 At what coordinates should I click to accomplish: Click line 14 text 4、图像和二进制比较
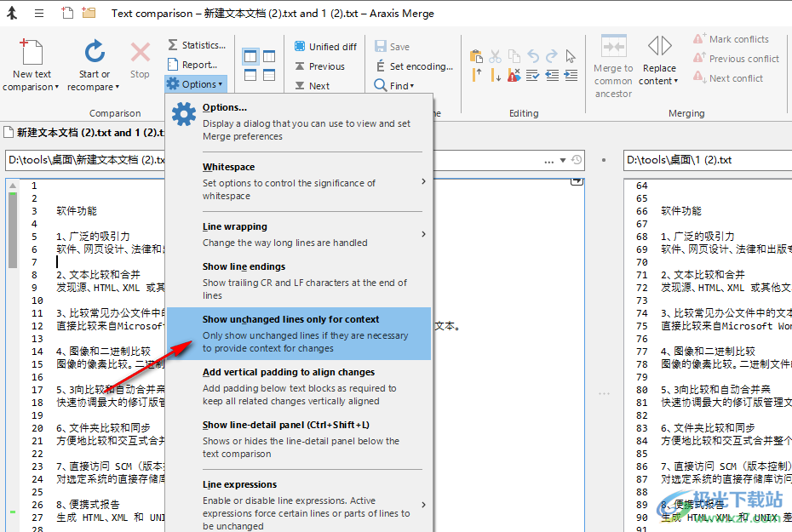click(x=103, y=352)
